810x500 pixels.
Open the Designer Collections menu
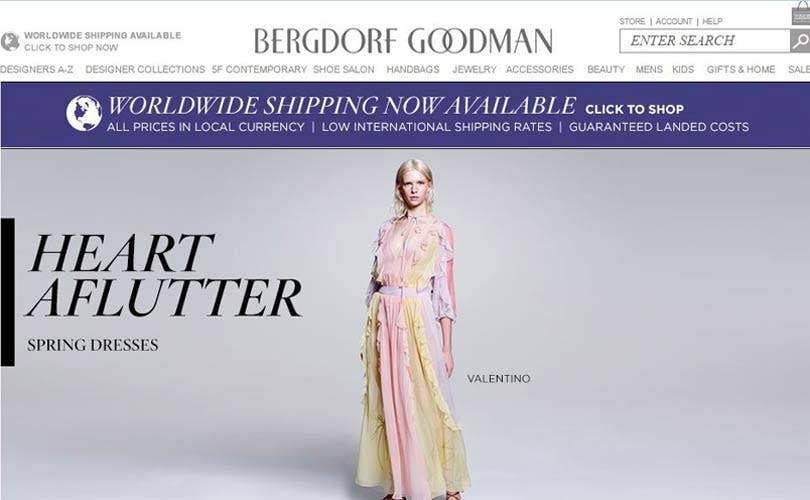pos(145,69)
